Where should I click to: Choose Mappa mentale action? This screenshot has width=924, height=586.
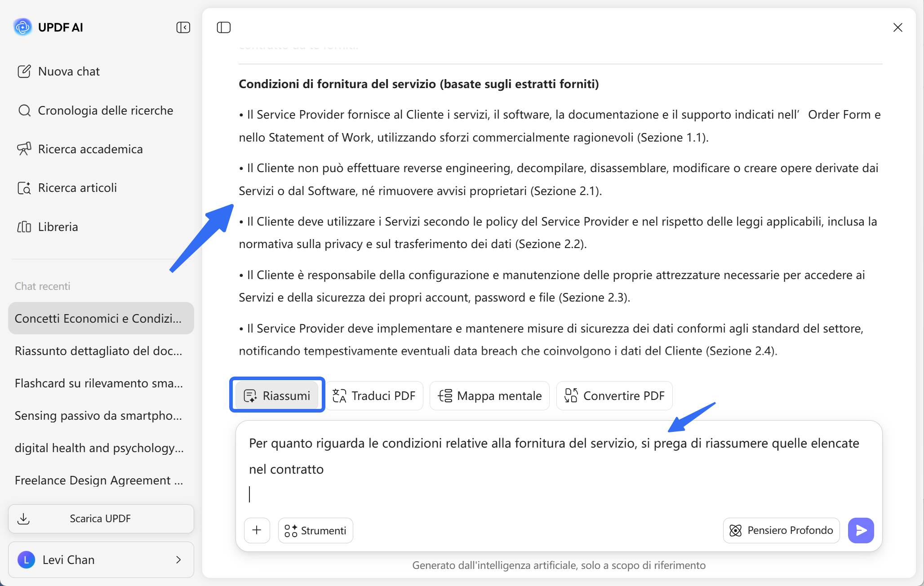point(489,395)
